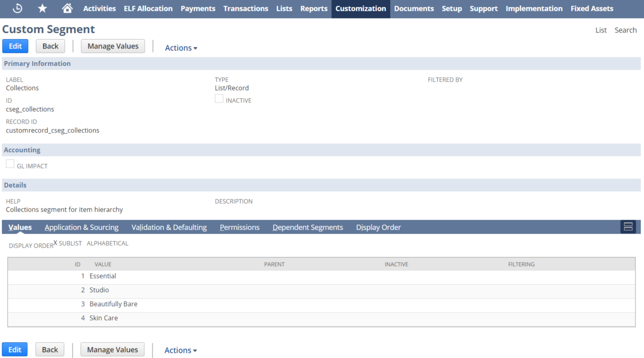
Task: Toggle the subtab layout icon beside Display Order
Action: point(628,227)
